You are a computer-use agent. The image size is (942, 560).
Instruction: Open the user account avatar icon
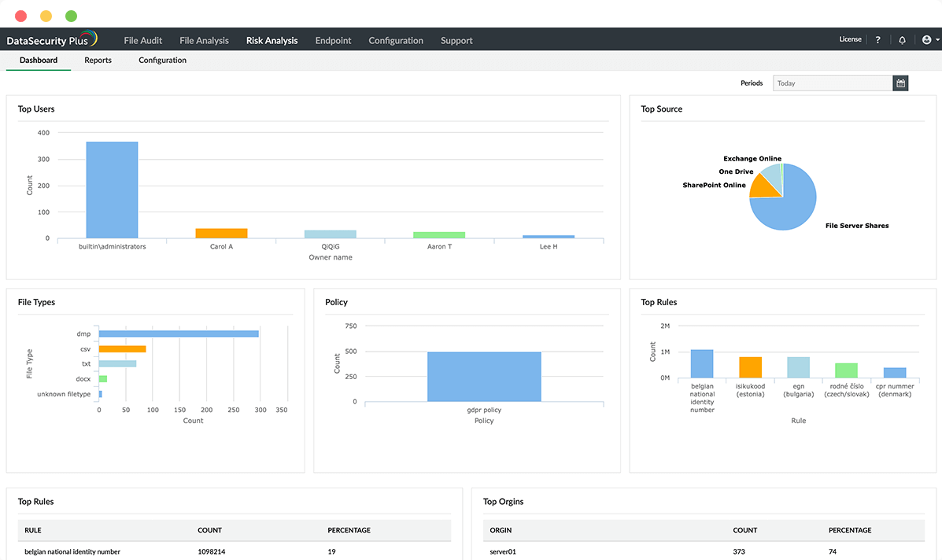click(x=926, y=39)
